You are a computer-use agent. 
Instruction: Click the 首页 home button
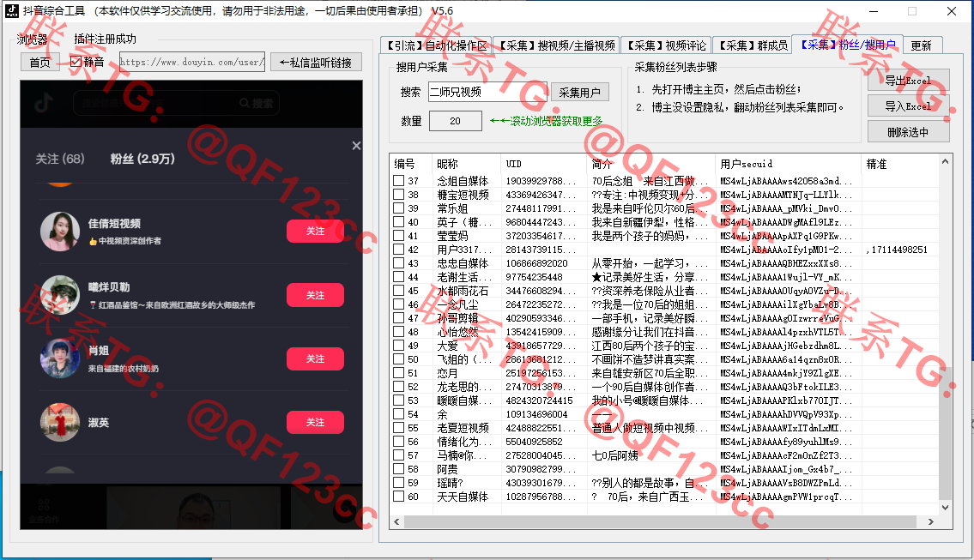pyautogui.click(x=39, y=62)
